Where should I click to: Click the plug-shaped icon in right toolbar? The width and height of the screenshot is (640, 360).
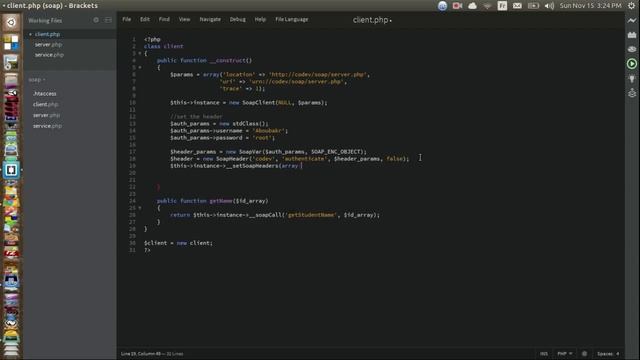click(x=632, y=79)
